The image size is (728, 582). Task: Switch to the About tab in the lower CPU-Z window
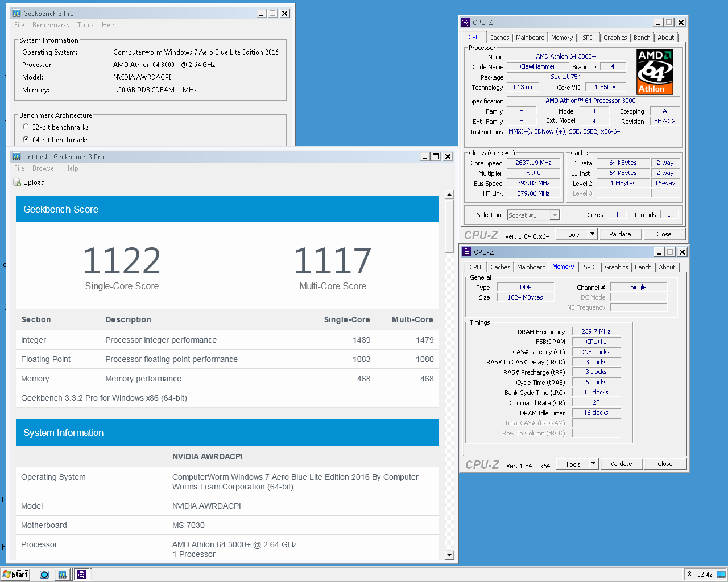pos(667,267)
